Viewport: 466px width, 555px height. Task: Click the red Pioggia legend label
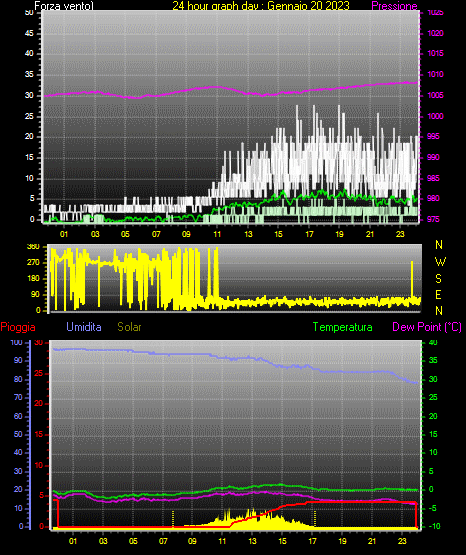coord(18,327)
